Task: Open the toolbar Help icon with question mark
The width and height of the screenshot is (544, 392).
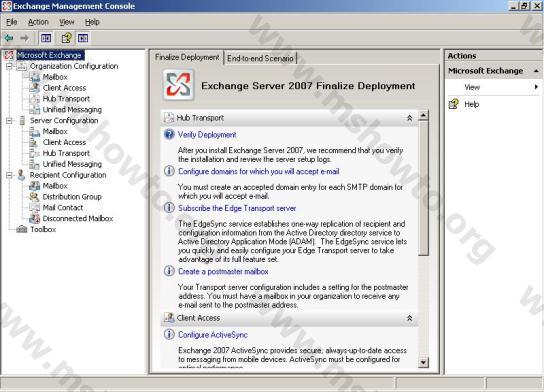Action: (66, 38)
